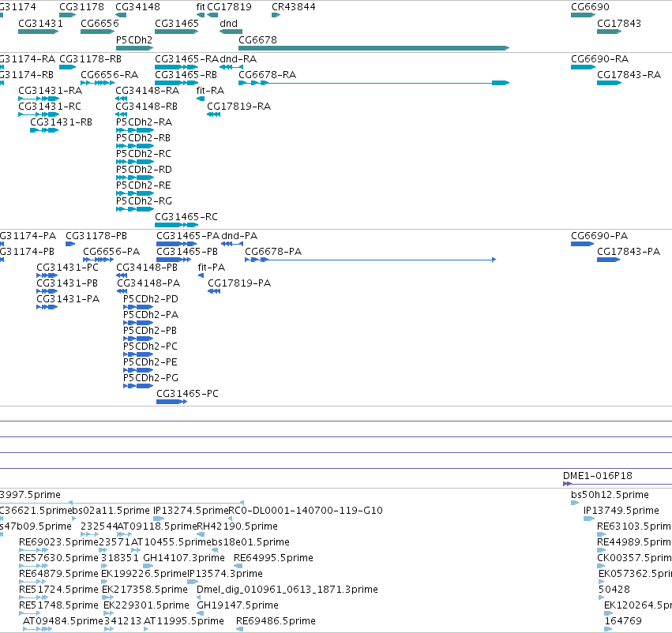
Task: Select the CG6656-PA protein label
Action: click(111, 252)
